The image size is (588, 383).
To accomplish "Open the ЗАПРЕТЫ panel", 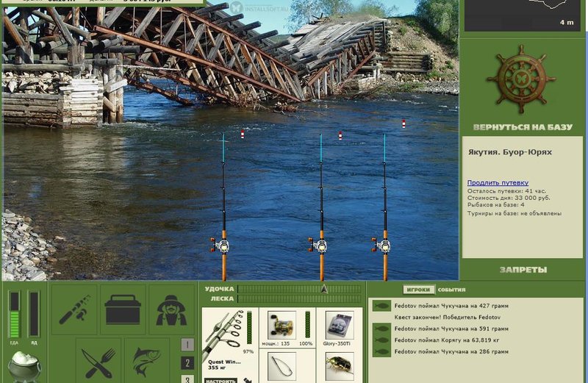I will (x=523, y=270).
